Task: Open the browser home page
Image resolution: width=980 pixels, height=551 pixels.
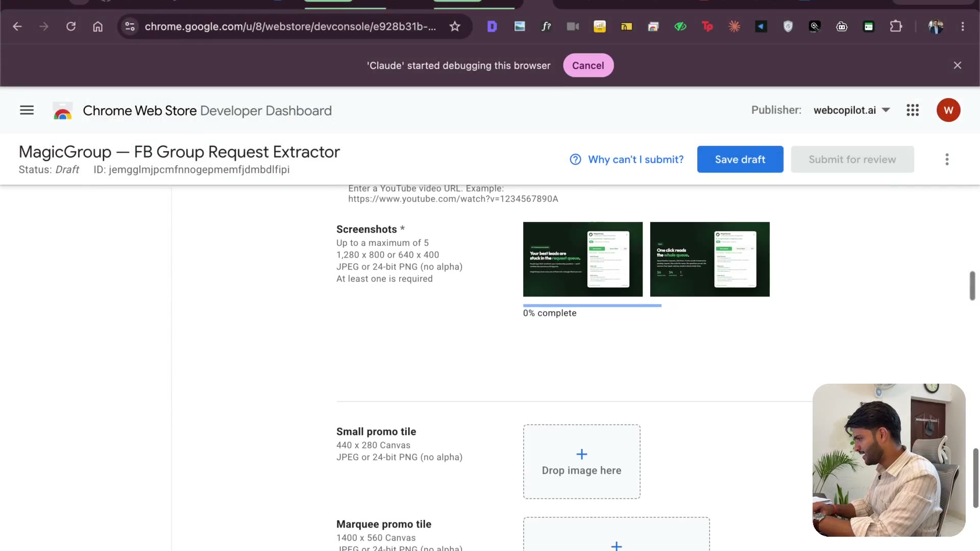Action: [x=97, y=27]
